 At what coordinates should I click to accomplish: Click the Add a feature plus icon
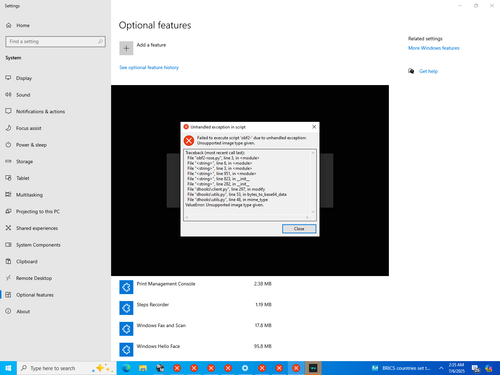point(126,48)
